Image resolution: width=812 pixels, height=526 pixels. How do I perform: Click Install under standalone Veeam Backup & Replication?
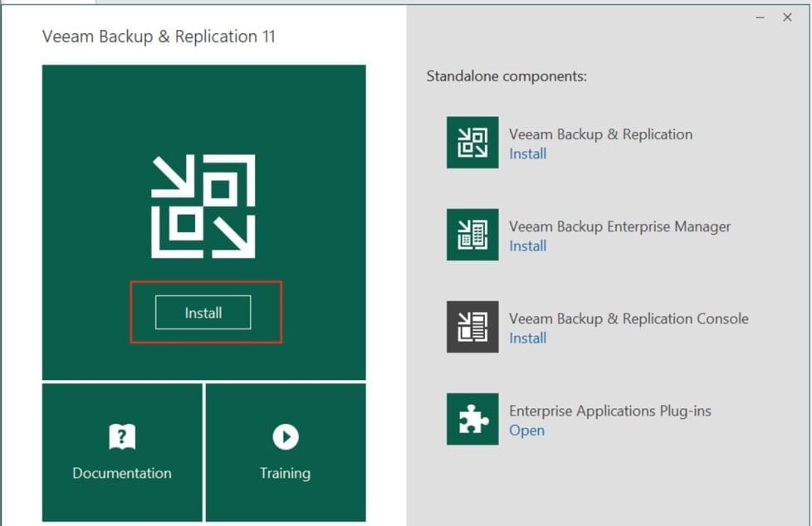(527, 153)
